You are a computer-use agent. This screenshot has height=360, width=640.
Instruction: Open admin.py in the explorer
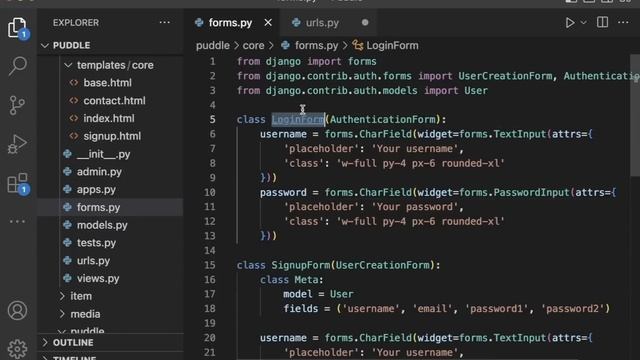pos(99,172)
